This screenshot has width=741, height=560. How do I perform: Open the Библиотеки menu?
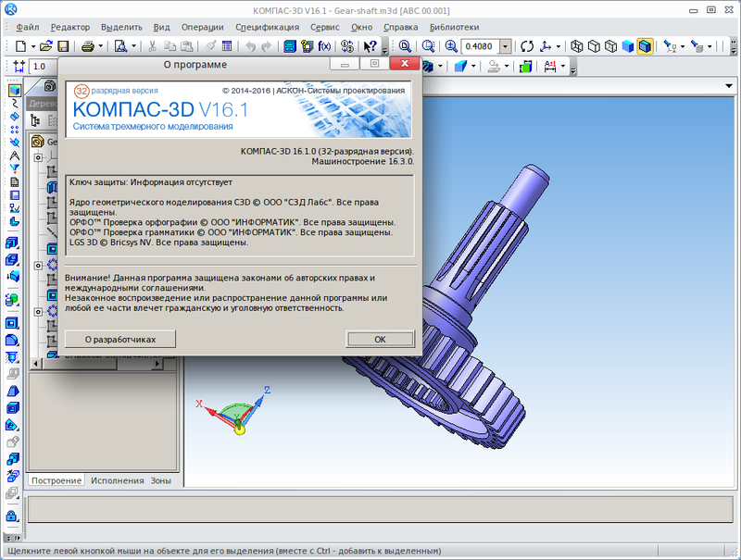(x=454, y=28)
